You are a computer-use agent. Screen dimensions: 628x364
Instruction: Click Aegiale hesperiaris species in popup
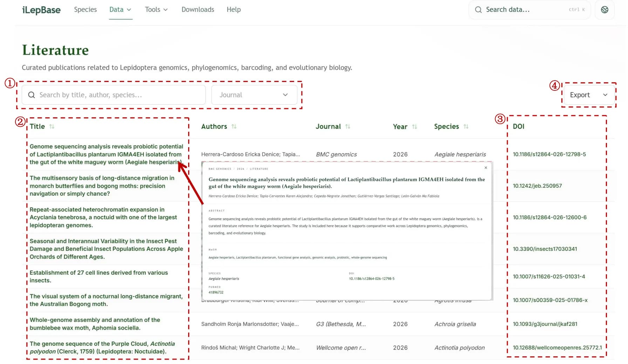224,279
